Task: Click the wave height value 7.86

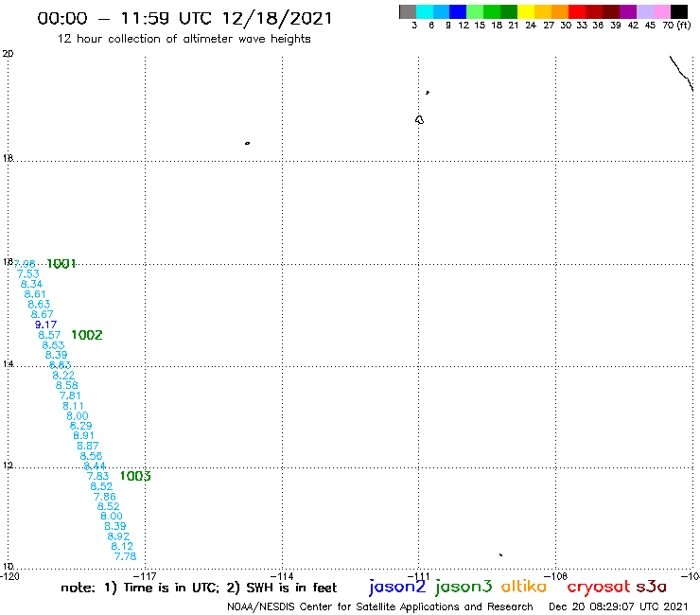Action: (105, 497)
